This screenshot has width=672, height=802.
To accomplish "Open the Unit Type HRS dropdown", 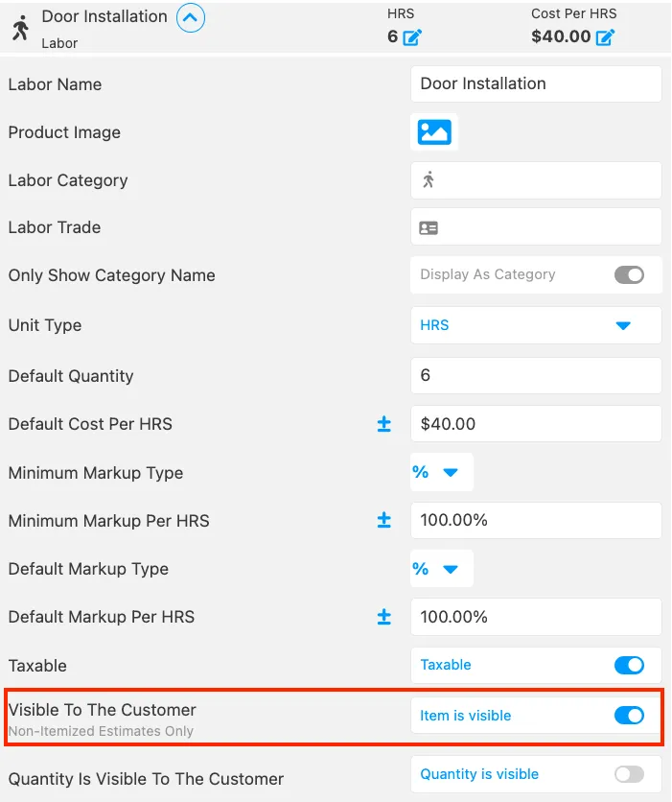I will [x=535, y=325].
